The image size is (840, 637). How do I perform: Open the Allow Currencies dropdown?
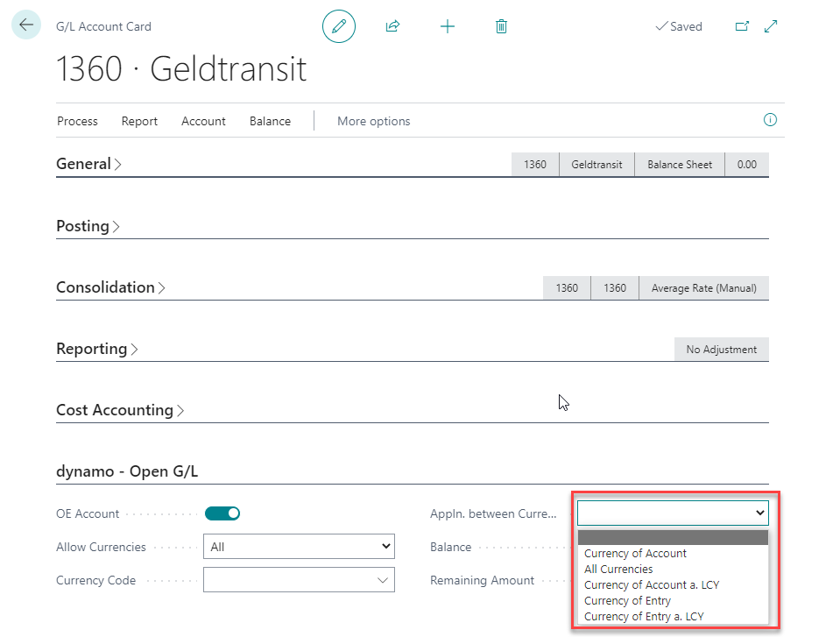point(299,547)
